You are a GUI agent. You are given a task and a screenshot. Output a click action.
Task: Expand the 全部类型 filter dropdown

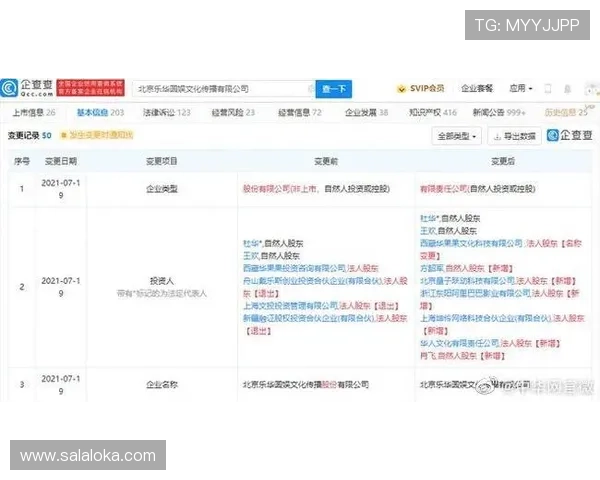(x=457, y=136)
